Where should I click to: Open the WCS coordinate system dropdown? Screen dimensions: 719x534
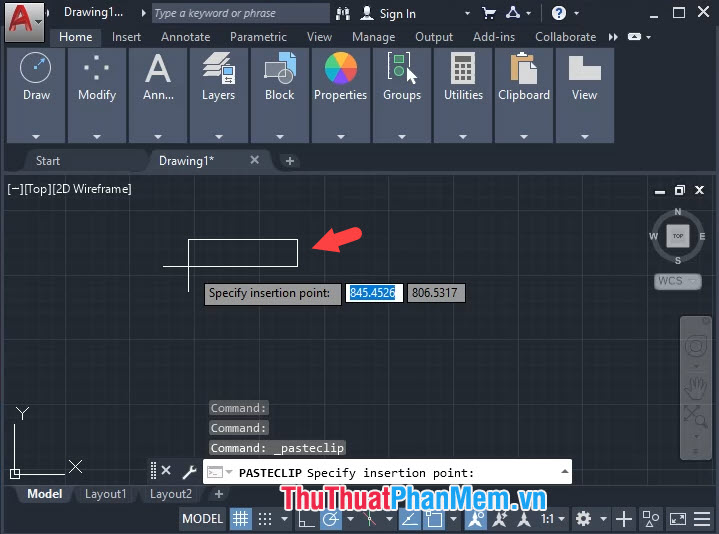(677, 281)
